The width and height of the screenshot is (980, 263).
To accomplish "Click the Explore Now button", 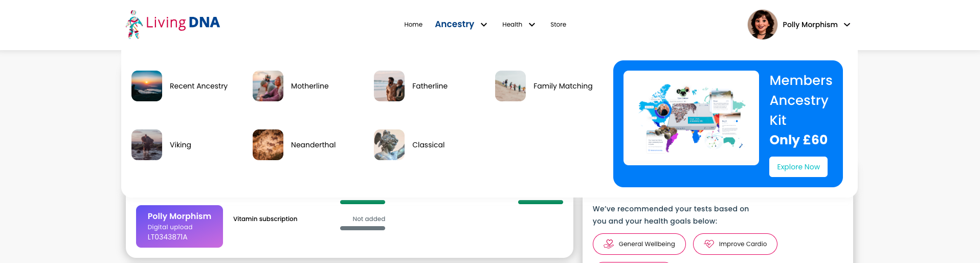I will pyautogui.click(x=798, y=167).
